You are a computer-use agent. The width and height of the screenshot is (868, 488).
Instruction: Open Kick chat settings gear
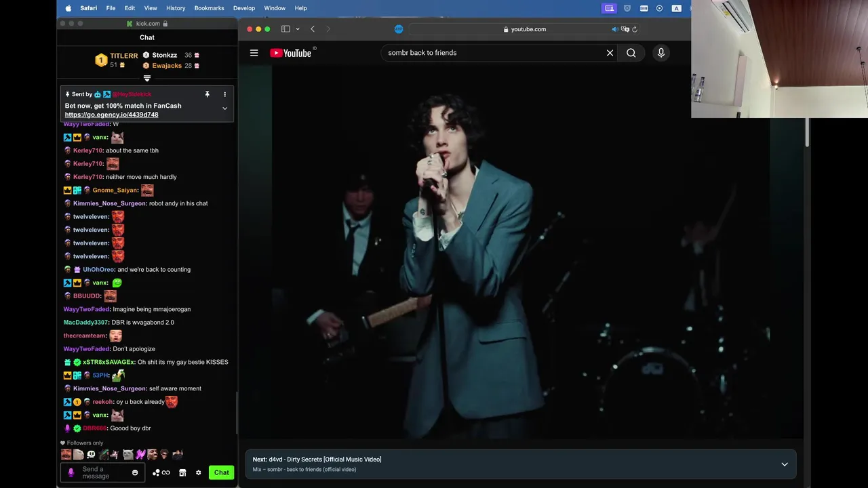pyautogui.click(x=198, y=472)
